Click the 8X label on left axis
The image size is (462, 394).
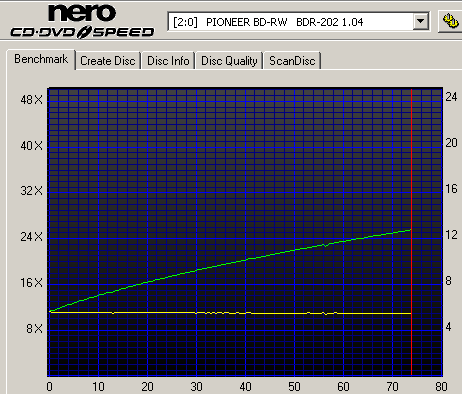35,329
